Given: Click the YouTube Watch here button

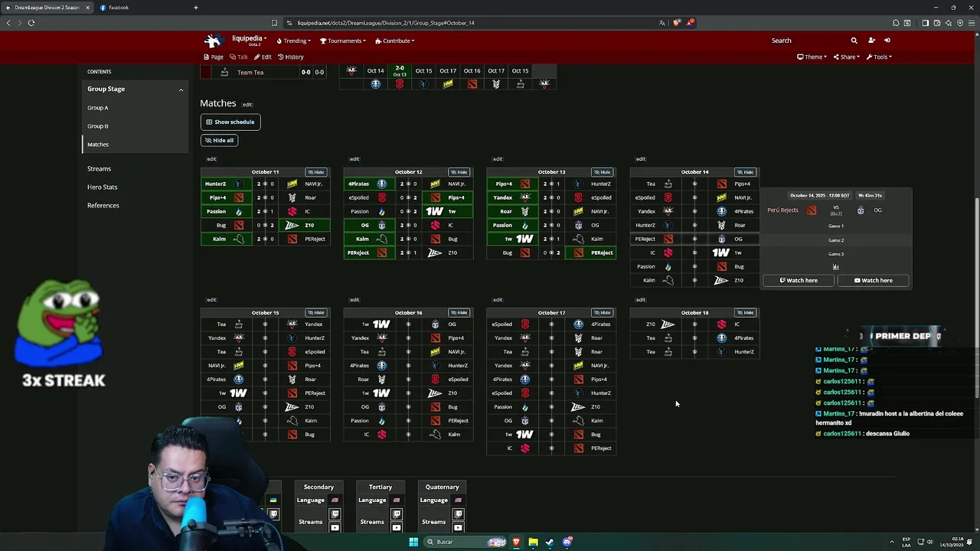Looking at the screenshot, I should click(x=873, y=280).
